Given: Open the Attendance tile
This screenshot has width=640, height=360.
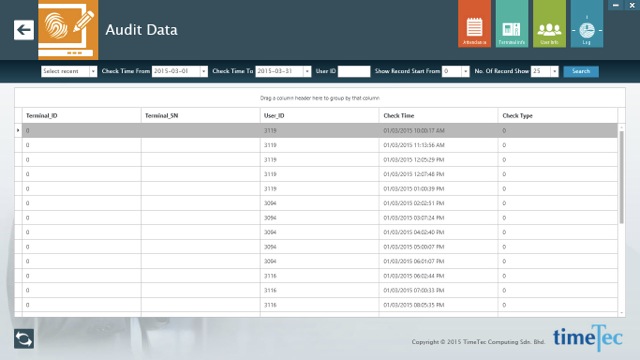Looking at the screenshot, I should [474, 24].
